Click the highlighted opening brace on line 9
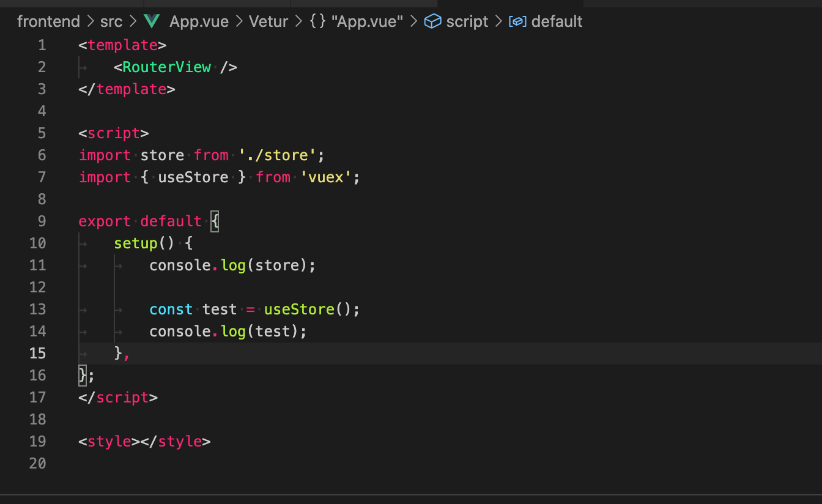Viewport: 822px width, 504px height. [x=215, y=221]
